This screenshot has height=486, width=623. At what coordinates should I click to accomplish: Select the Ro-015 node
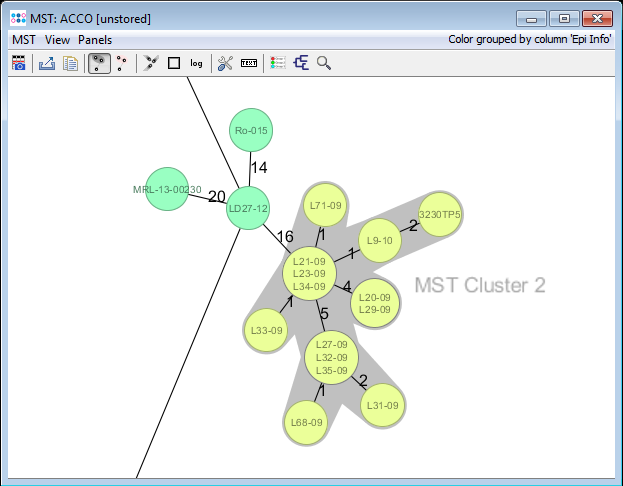coord(251,131)
